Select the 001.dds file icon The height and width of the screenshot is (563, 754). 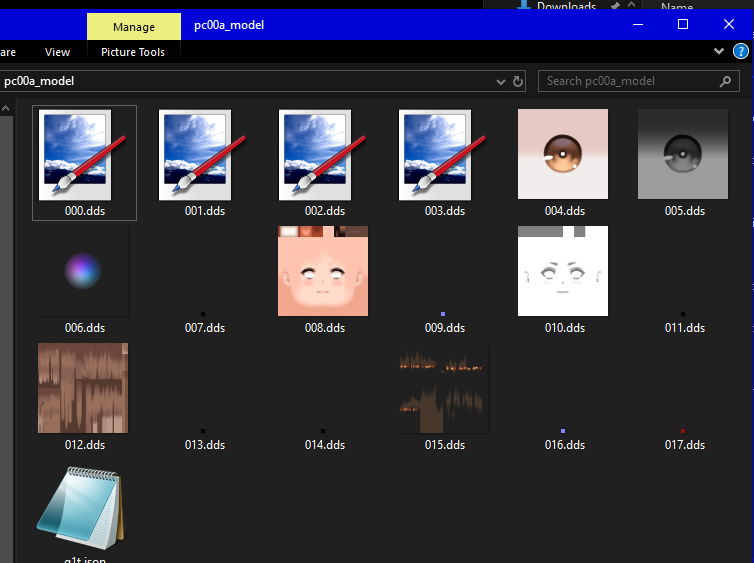(x=202, y=155)
